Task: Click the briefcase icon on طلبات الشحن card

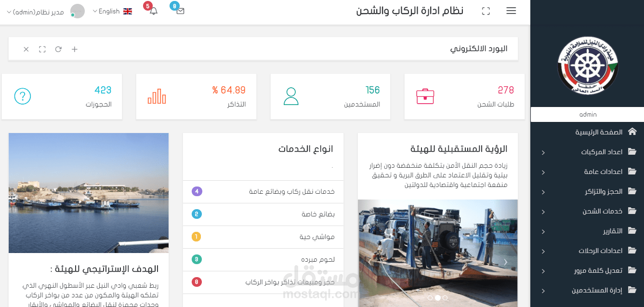Action: [425, 96]
